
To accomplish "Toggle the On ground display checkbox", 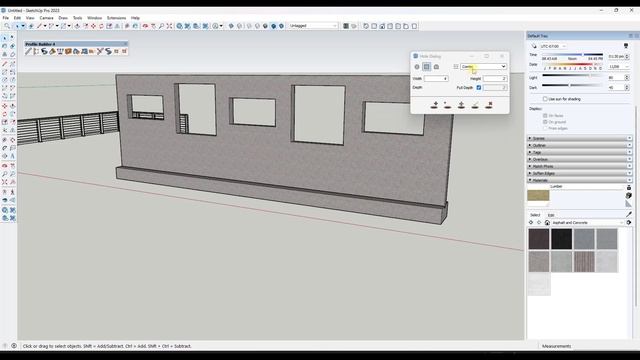I will [x=545, y=122].
